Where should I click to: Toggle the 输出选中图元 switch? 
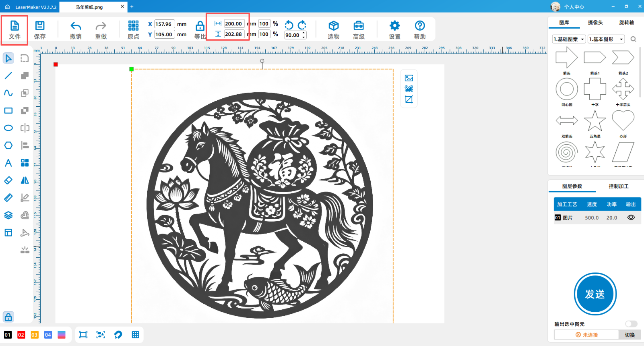[x=631, y=324]
